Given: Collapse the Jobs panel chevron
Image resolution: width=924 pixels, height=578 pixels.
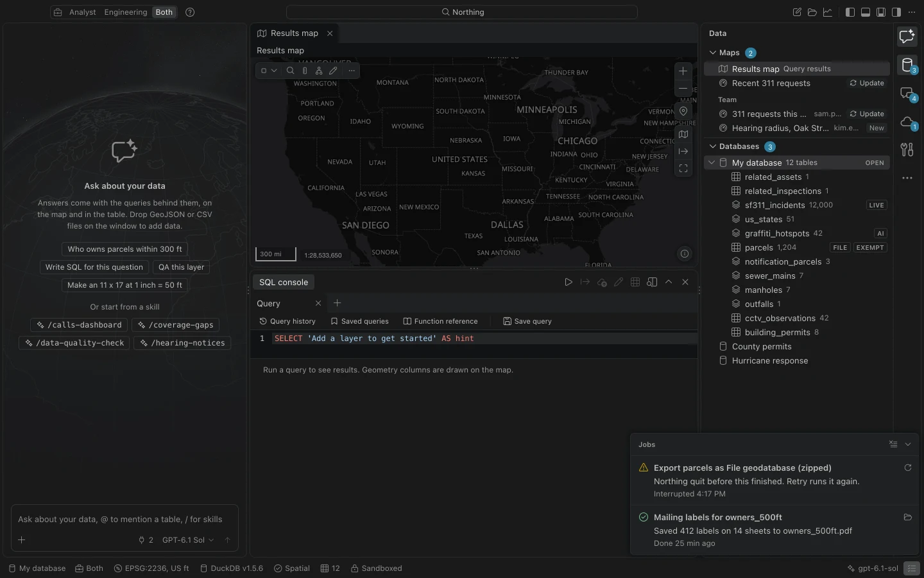Looking at the screenshot, I should [908, 444].
